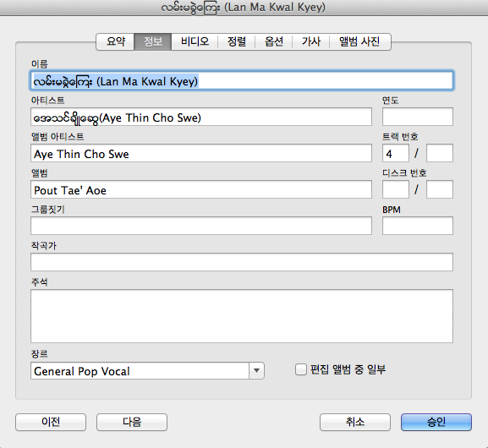Go to the previous track with 이전
Screen dimensions: 488x448
coord(51,422)
